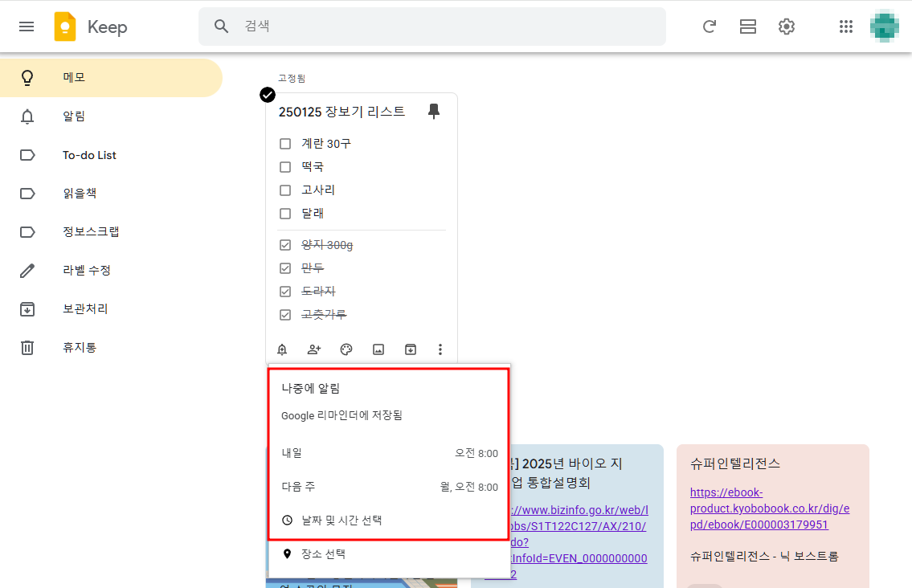Deselect the note's selection checkmark circle

[267, 95]
